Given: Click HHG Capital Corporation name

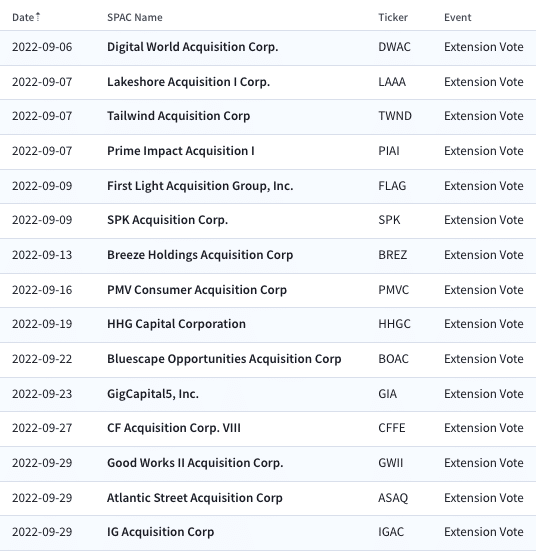Looking at the screenshot, I should point(176,324).
